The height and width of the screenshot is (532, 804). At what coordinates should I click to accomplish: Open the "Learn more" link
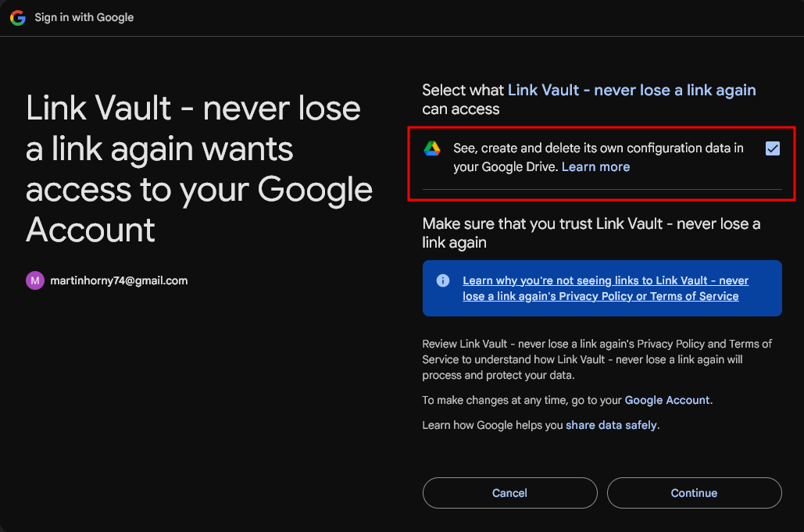tap(595, 166)
